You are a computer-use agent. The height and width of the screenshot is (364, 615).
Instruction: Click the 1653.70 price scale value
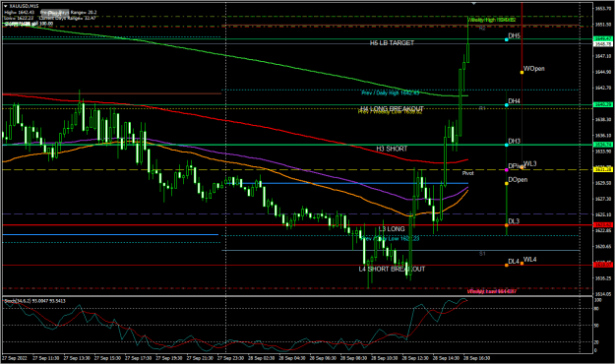point(603,8)
